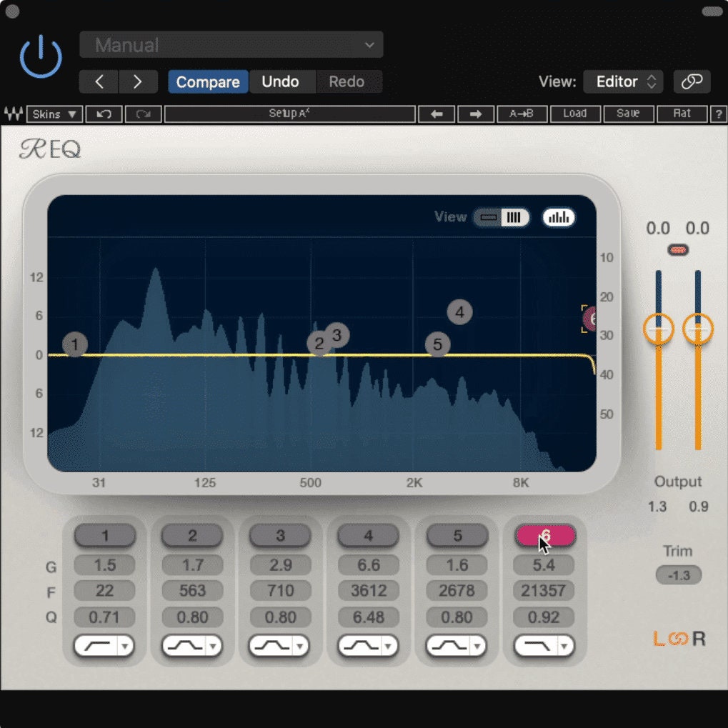Click the Trim value -1.3 field
The height and width of the screenshot is (728, 728).
678,576
